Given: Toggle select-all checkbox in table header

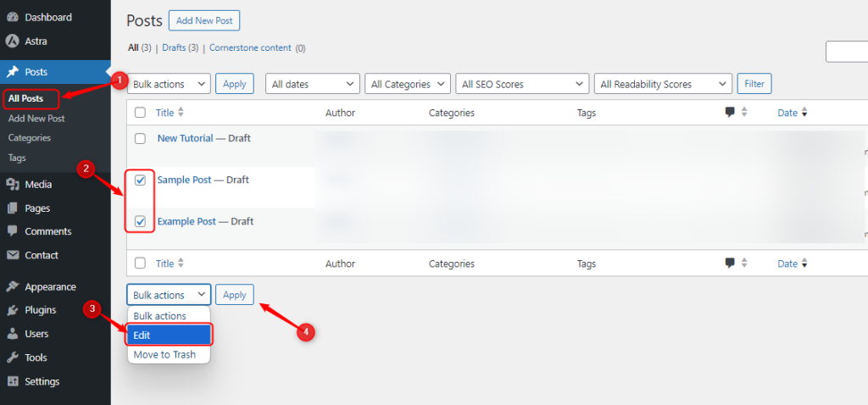Looking at the screenshot, I should click(141, 113).
